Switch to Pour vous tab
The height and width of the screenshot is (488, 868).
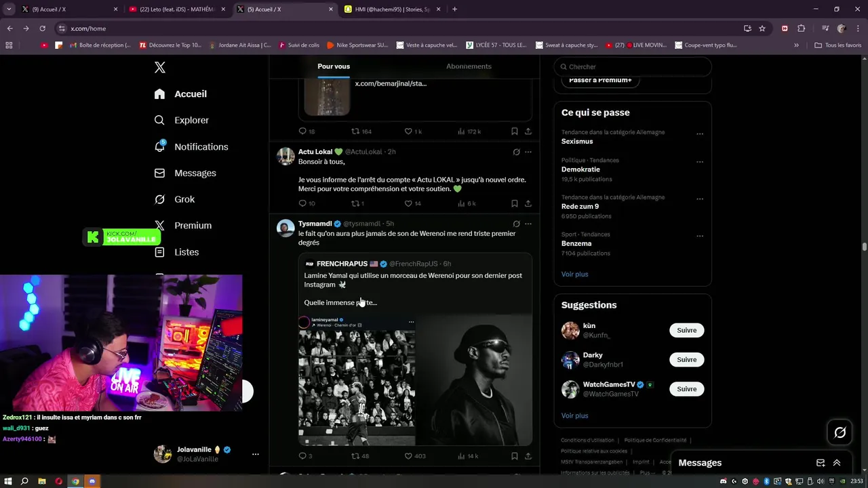[x=334, y=66]
